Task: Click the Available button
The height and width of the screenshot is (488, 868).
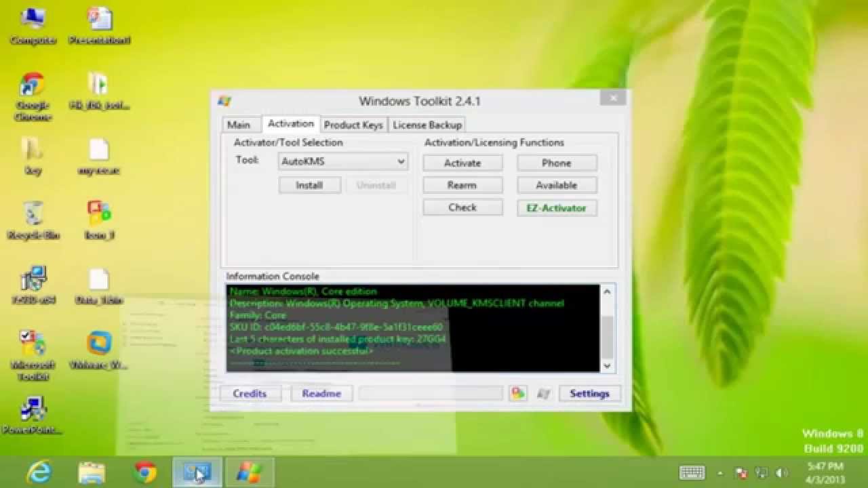Action: (x=557, y=185)
